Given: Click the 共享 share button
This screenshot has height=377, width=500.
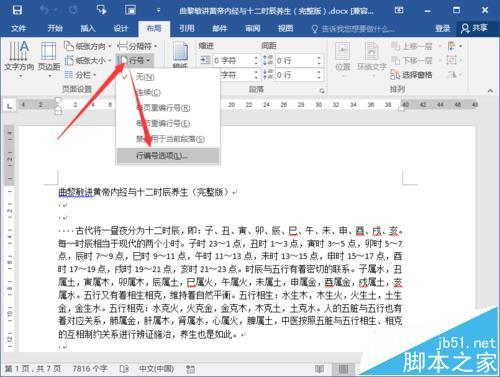Looking at the screenshot, I should tap(474, 28).
